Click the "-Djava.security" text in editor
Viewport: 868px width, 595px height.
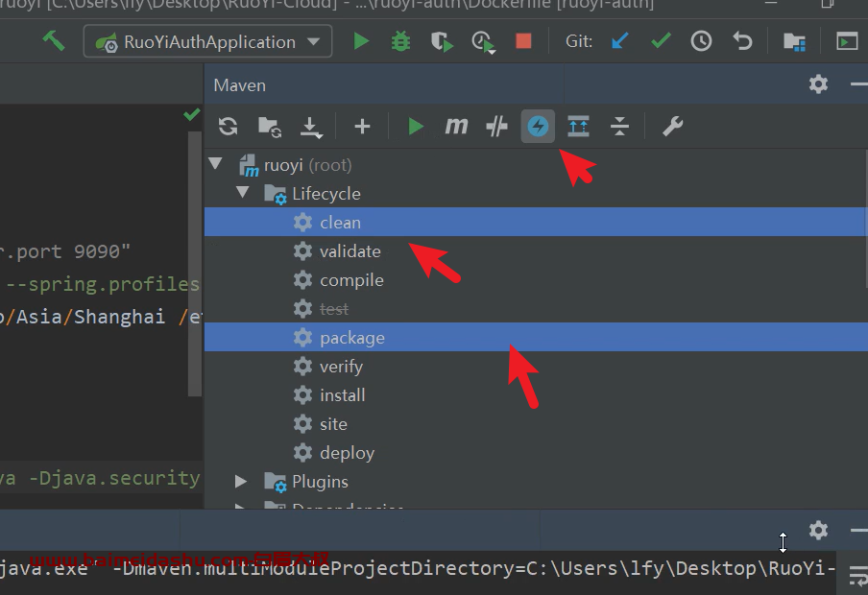click(x=114, y=478)
